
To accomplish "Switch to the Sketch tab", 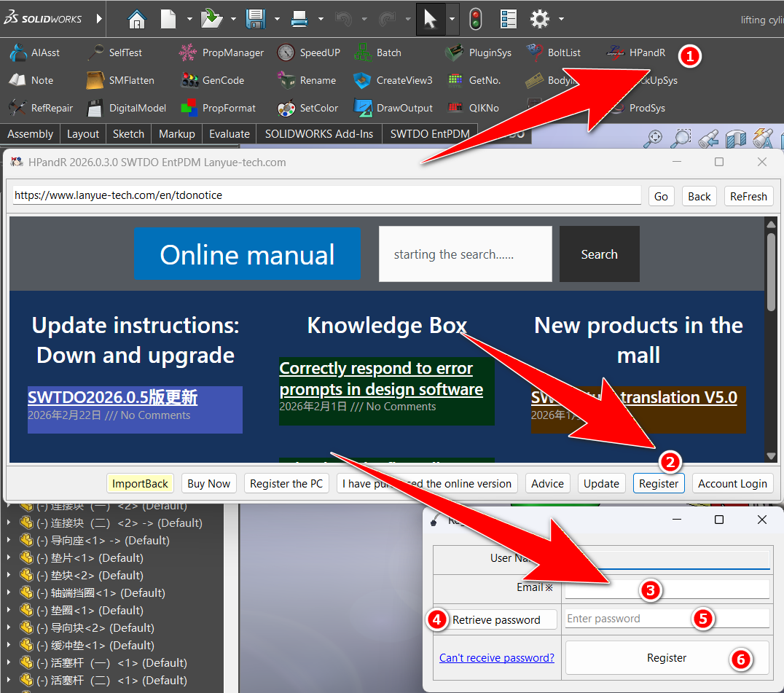I will [128, 134].
